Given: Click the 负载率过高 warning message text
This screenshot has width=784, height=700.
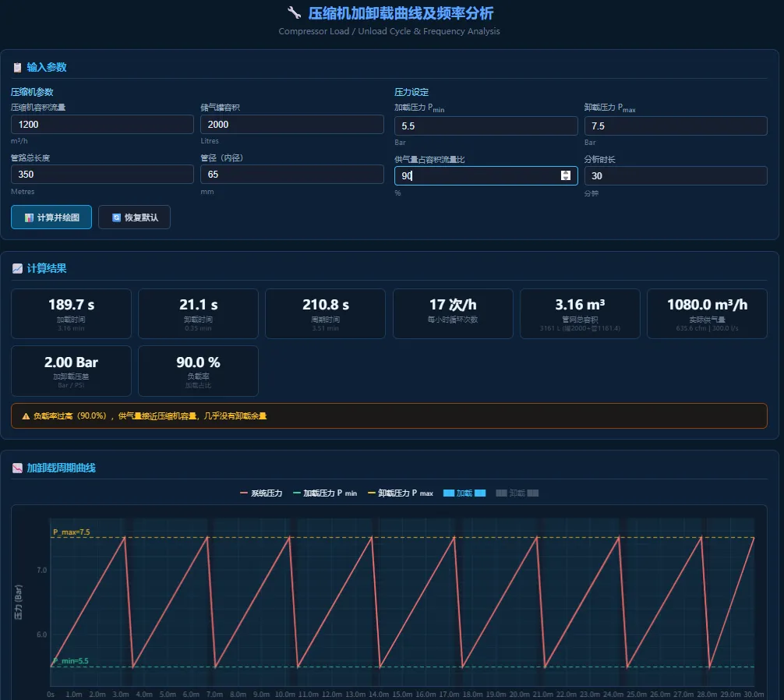Looking at the screenshot, I should pyautogui.click(x=150, y=416).
